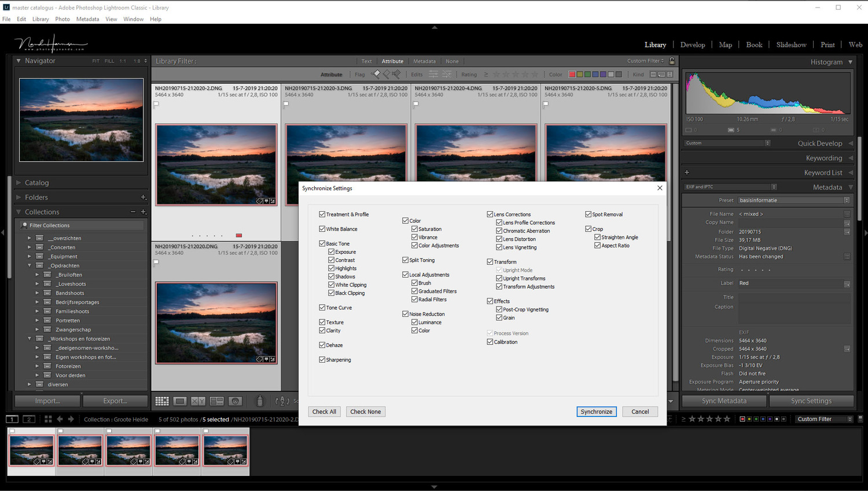868x491 pixels.
Task: Switch to Loupe view in the toolbar
Action: coord(180,401)
